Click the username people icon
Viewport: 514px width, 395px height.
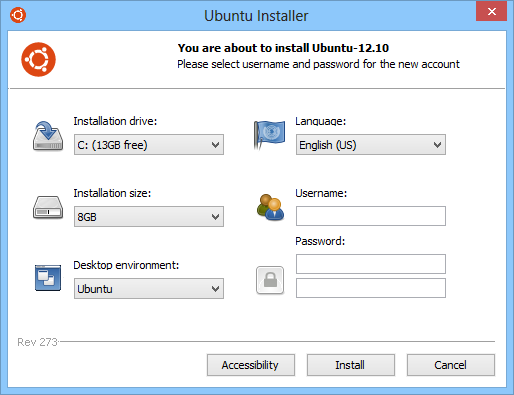(270, 207)
